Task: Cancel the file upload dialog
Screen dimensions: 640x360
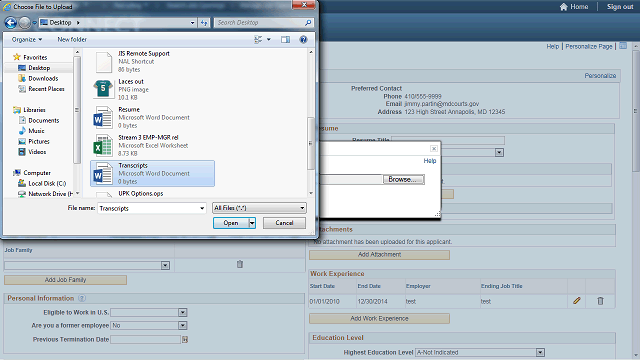Action: point(284,223)
